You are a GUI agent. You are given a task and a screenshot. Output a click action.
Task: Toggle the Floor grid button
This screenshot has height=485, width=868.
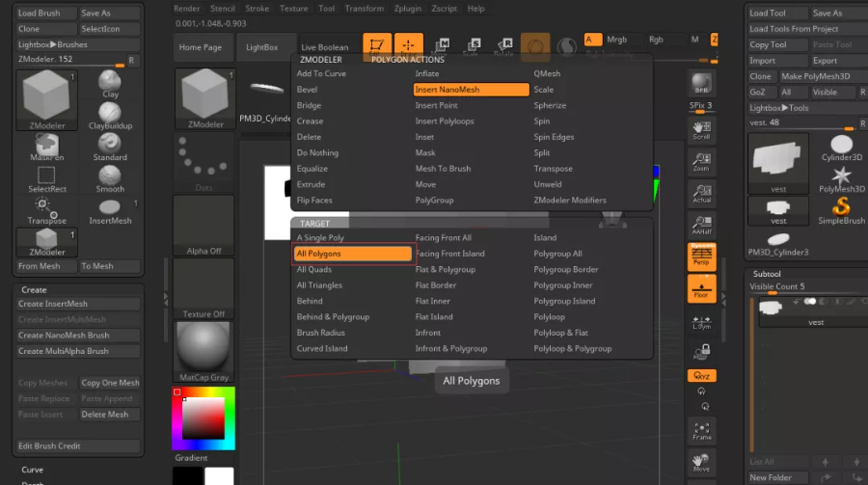701,288
